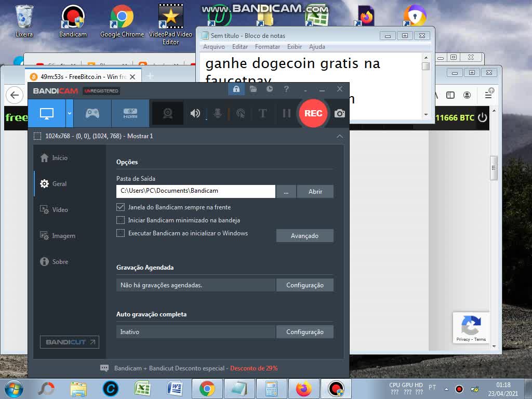The image size is (532, 399).
Task: Open Editar menu in Bloco de notas
Action: pos(240,47)
